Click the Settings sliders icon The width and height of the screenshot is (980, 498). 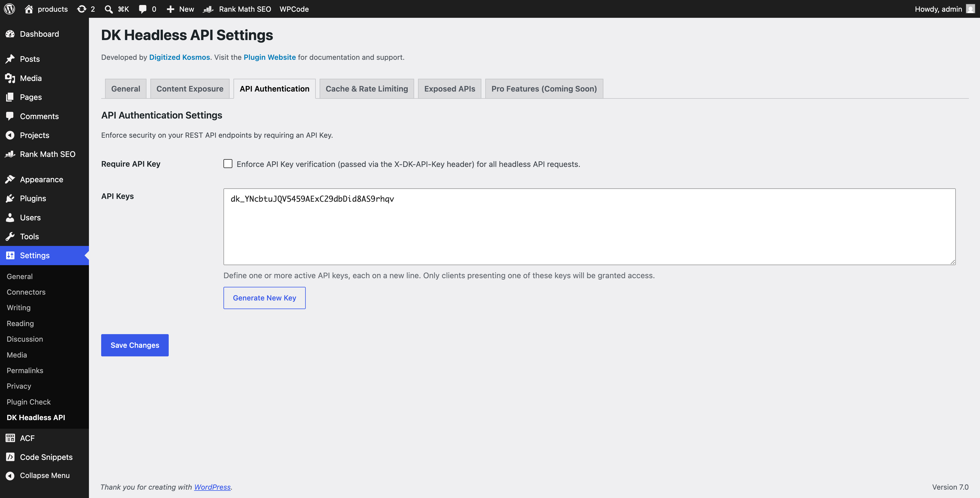[x=10, y=255]
